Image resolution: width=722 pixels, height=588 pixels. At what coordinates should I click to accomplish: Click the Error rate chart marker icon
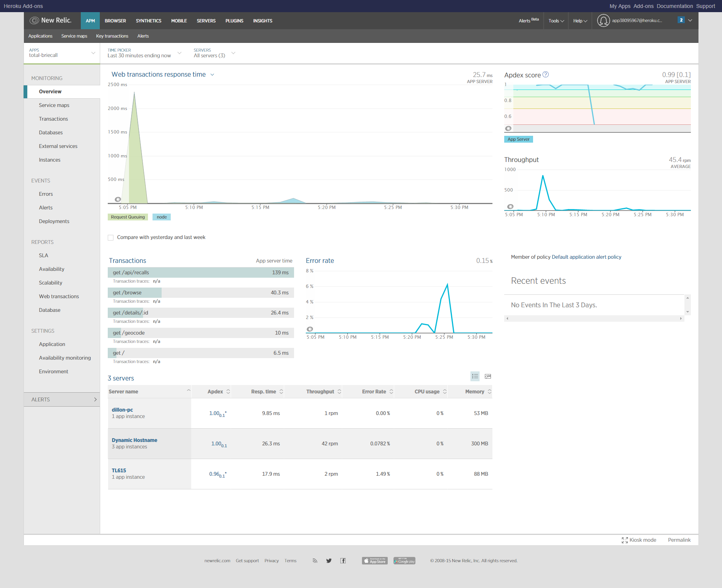(310, 329)
